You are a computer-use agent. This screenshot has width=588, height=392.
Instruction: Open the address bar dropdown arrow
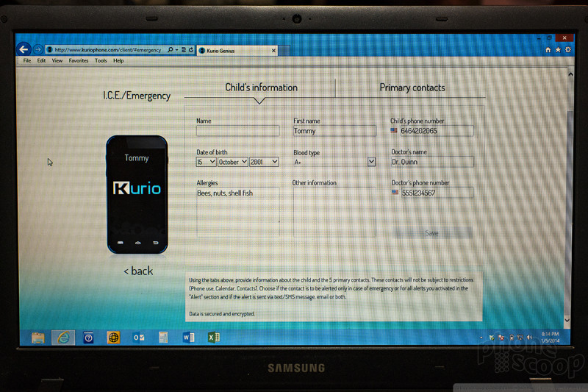point(176,49)
